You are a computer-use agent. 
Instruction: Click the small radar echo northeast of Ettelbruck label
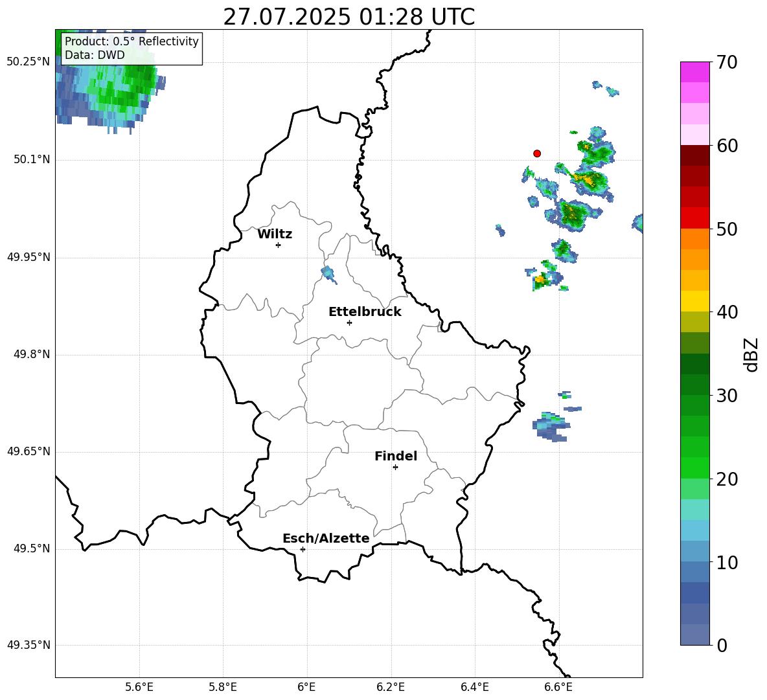pos(328,274)
